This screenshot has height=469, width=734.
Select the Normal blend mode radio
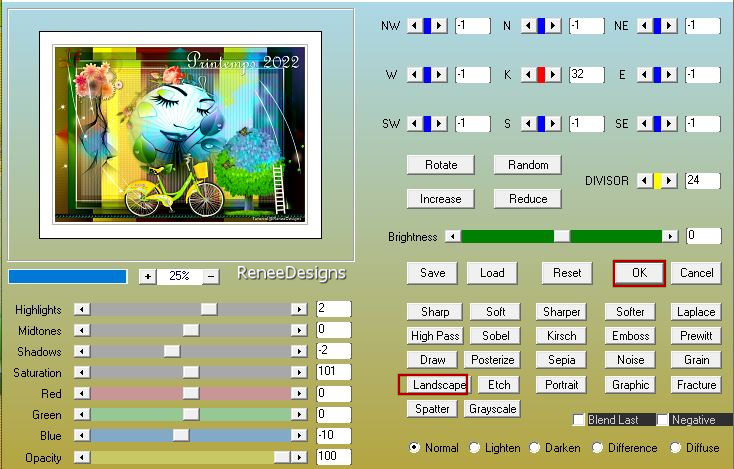414,447
